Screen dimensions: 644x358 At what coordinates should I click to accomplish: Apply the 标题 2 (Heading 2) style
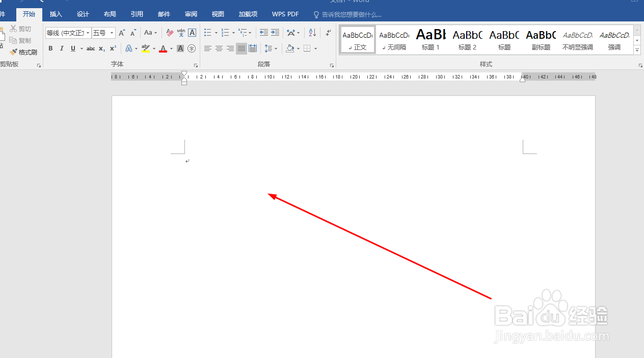click(468, 40)
